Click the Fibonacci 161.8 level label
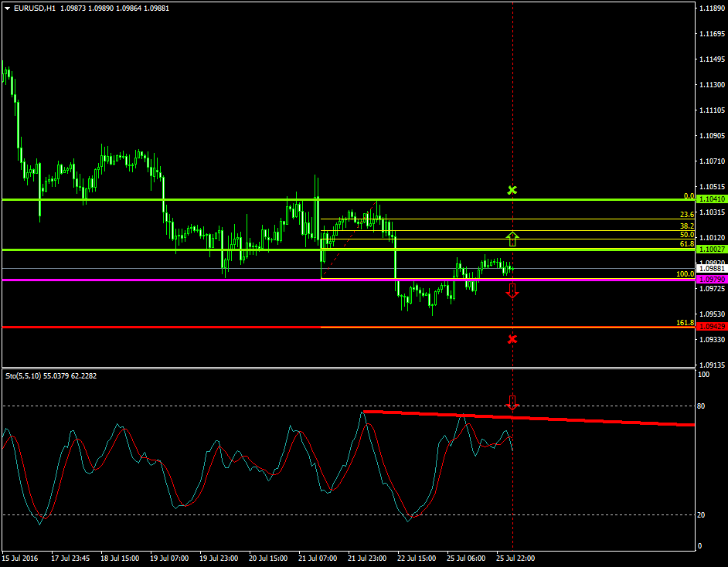 (x=685, y=322)
